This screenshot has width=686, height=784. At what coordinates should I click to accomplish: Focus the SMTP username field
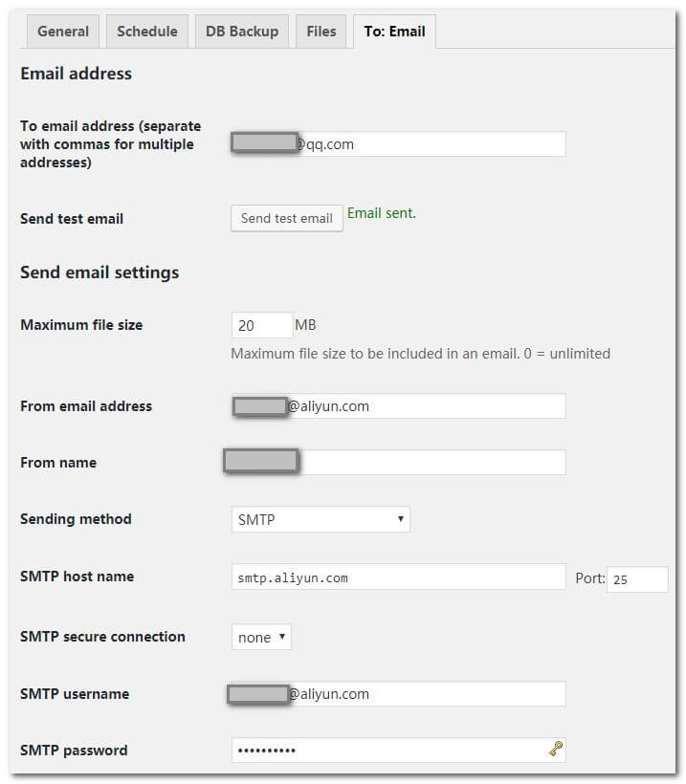tap(431, 694)
